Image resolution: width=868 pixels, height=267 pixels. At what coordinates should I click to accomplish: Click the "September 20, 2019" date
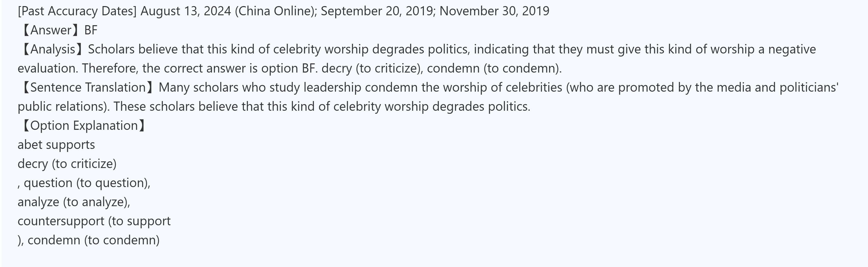coord(377,11)
